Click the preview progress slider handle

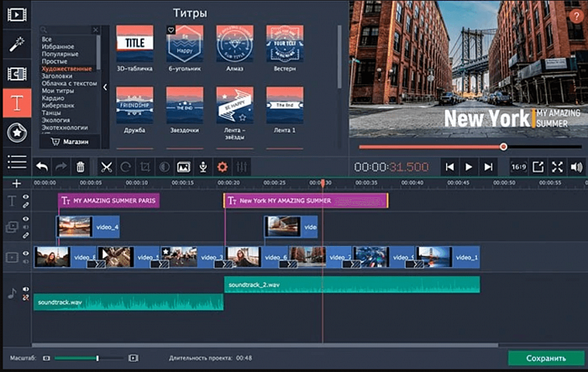pos(503,147)
